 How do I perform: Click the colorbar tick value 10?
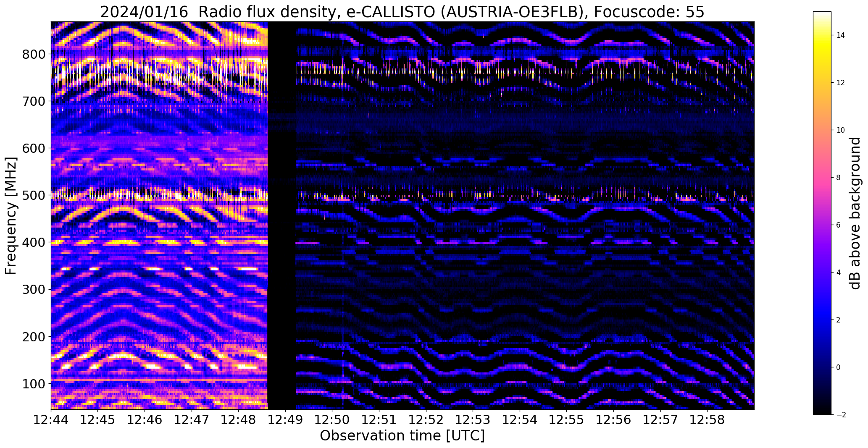[840, 130]
